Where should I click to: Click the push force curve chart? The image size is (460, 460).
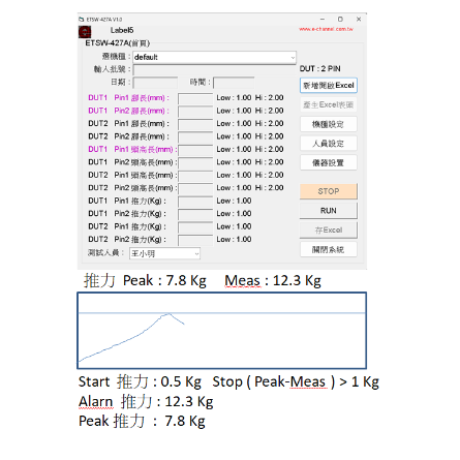click(x=222, y=330)
